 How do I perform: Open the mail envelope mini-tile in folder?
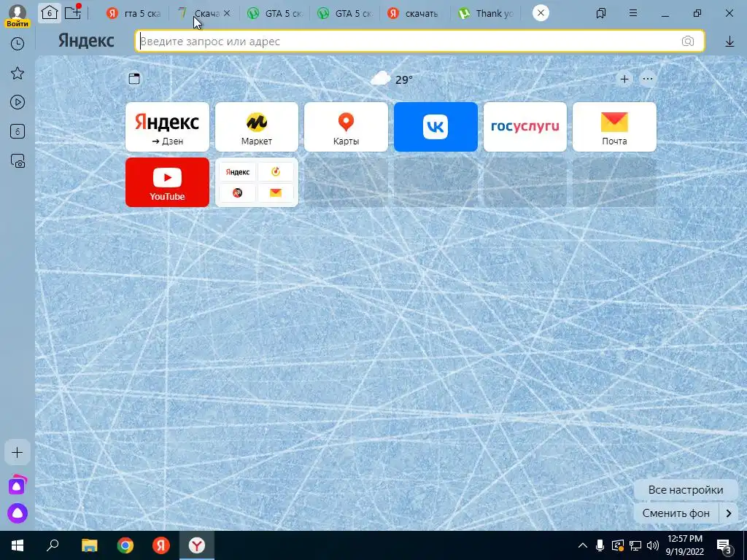point(276,192)
